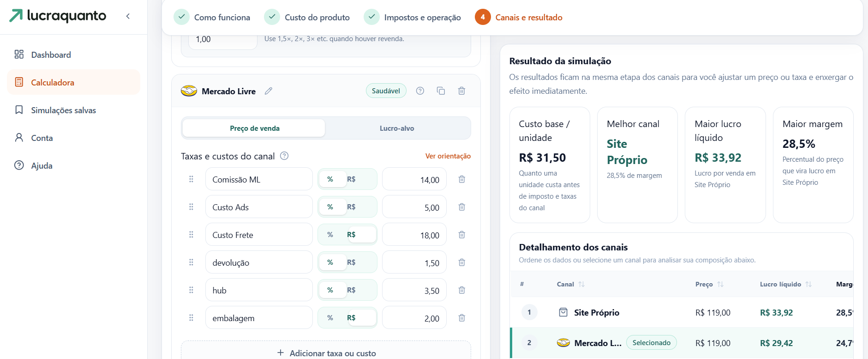The width and height of the screenshot is (868, 359).
Task: Click the Mercado Livre logo in table row
Action: [563, 343]
